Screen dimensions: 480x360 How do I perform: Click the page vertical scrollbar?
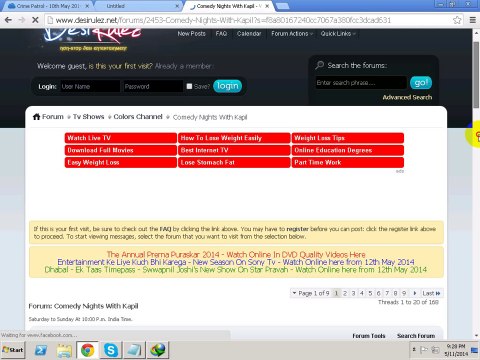click(476, 75)
